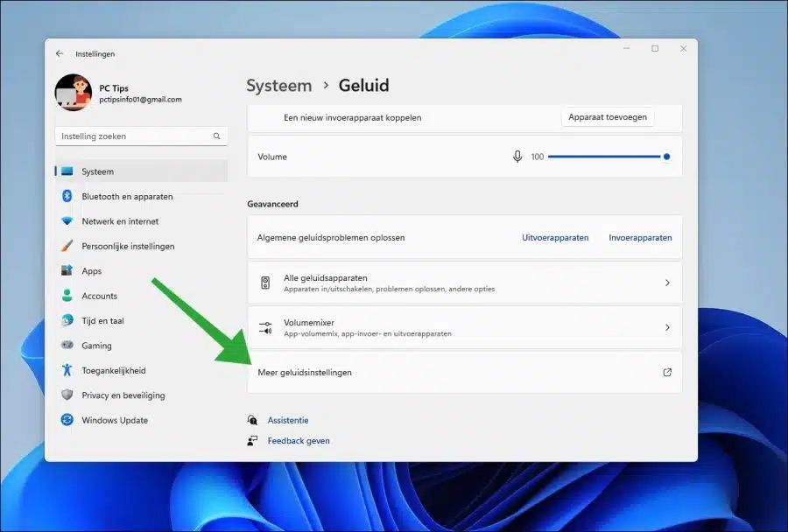Go to Netwerk en internet
788x532 pixels.
point(141,221)
